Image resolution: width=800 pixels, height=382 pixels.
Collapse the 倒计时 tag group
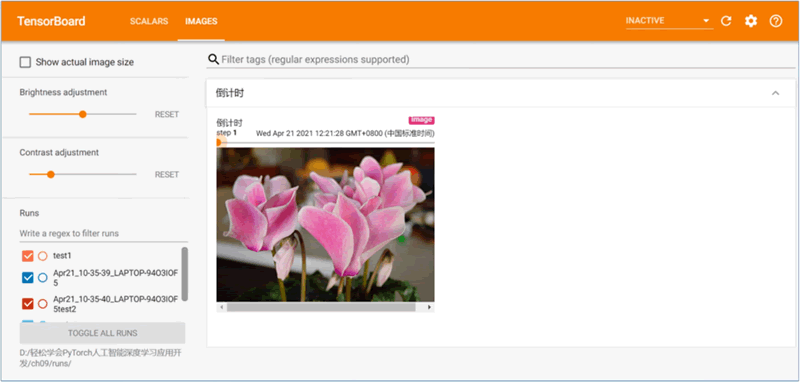[x=776, y=93]
